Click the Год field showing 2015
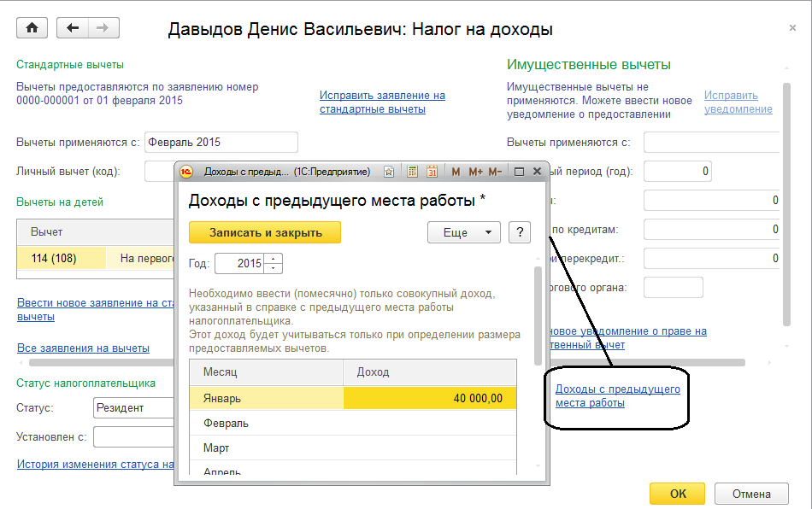 pos(239,263)
